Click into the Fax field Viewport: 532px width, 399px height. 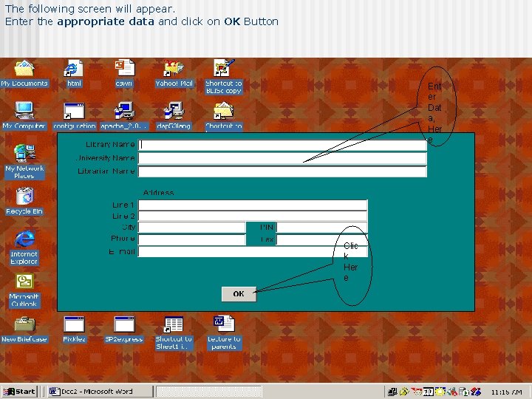pos(321,239)
